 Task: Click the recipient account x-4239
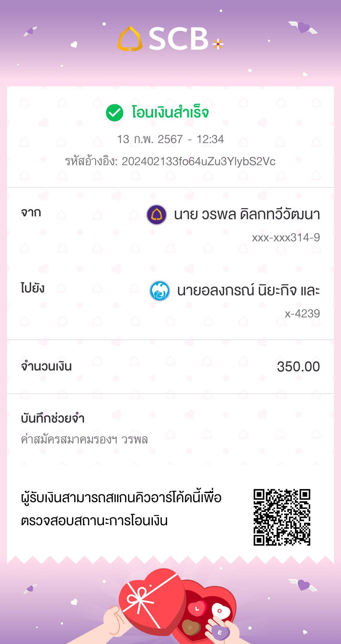coord(302,314)
